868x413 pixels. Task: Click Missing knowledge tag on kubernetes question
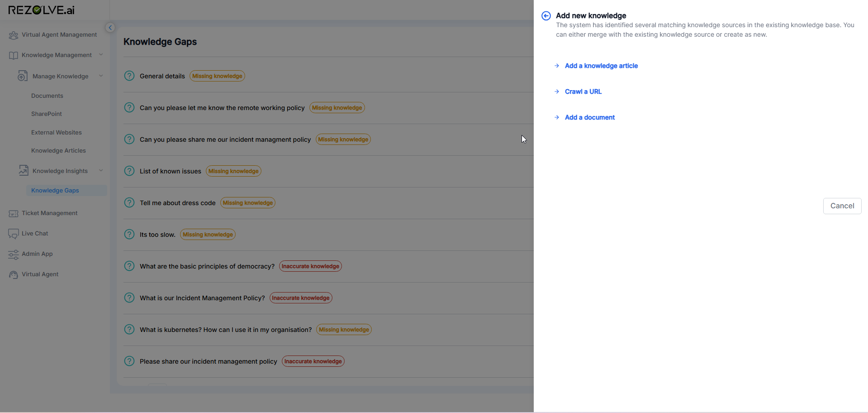point(344,330)
